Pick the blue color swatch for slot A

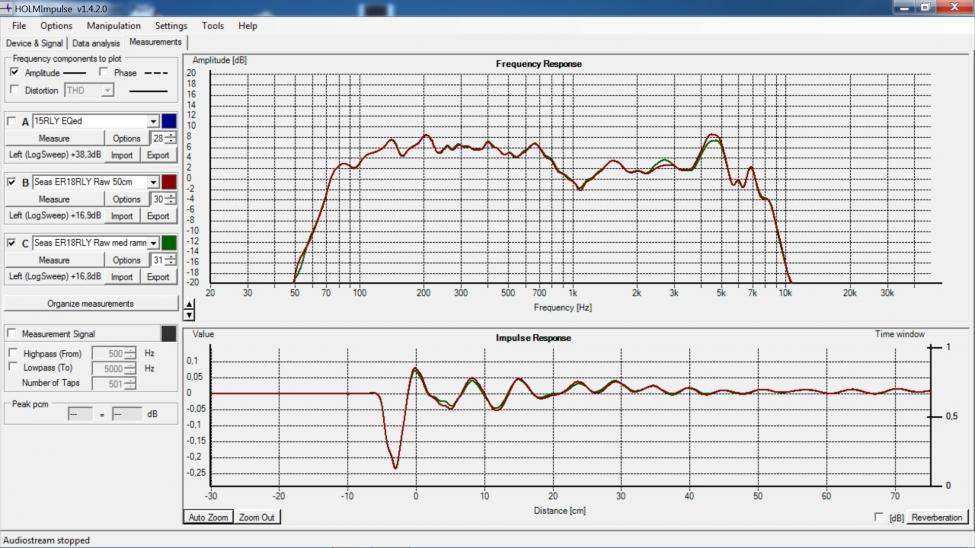tap(169, 121)
